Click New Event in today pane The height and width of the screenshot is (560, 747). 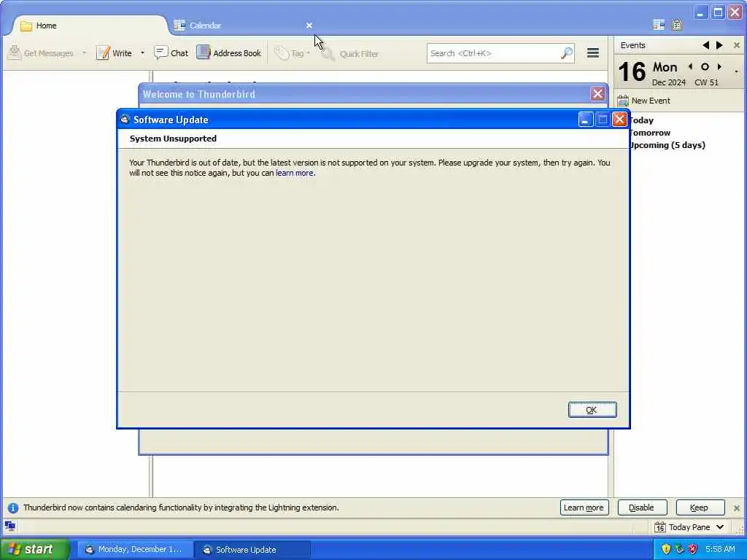pos(643,101)
